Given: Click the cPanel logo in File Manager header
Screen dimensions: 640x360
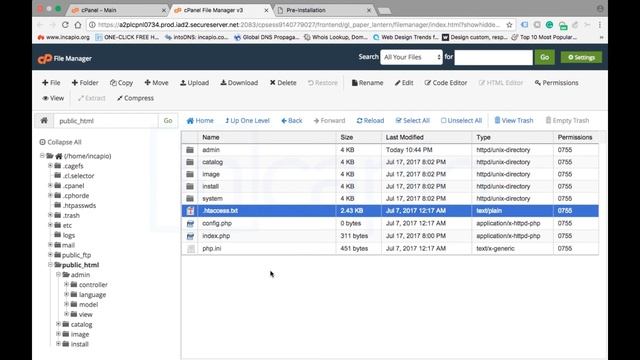Looking at the screenshot, I should point(44,59).
